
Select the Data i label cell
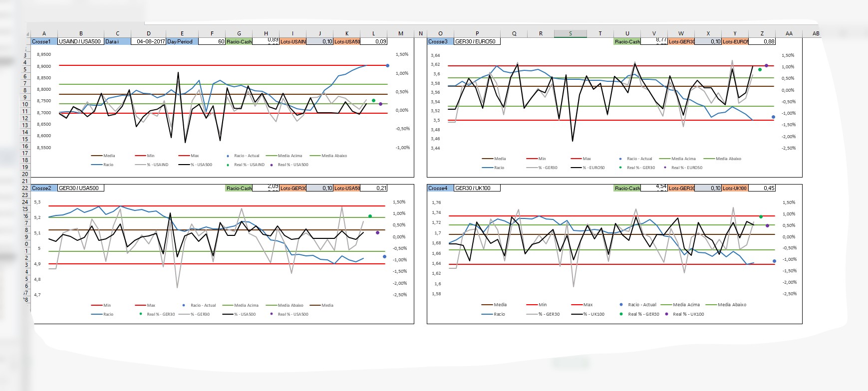coord(118,41)
